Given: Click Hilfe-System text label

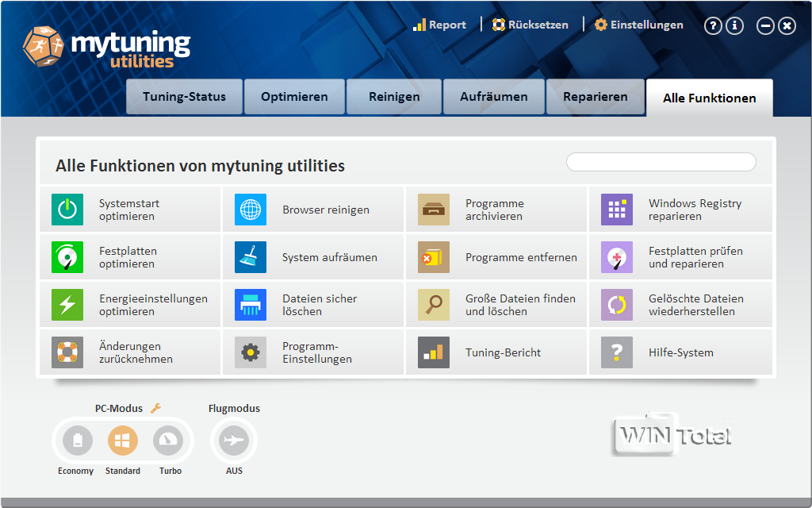Looking at the screenshot, I should coord(681,352).
